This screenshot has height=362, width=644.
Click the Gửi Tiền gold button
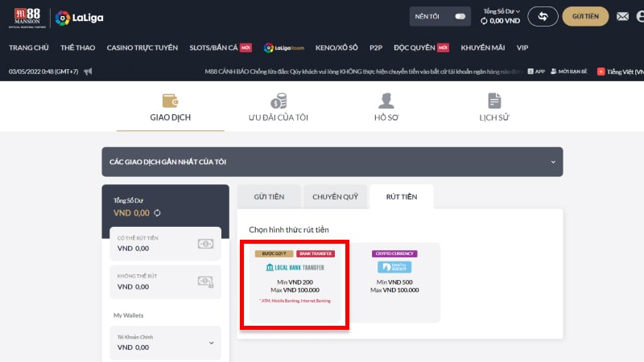[585, 16]
